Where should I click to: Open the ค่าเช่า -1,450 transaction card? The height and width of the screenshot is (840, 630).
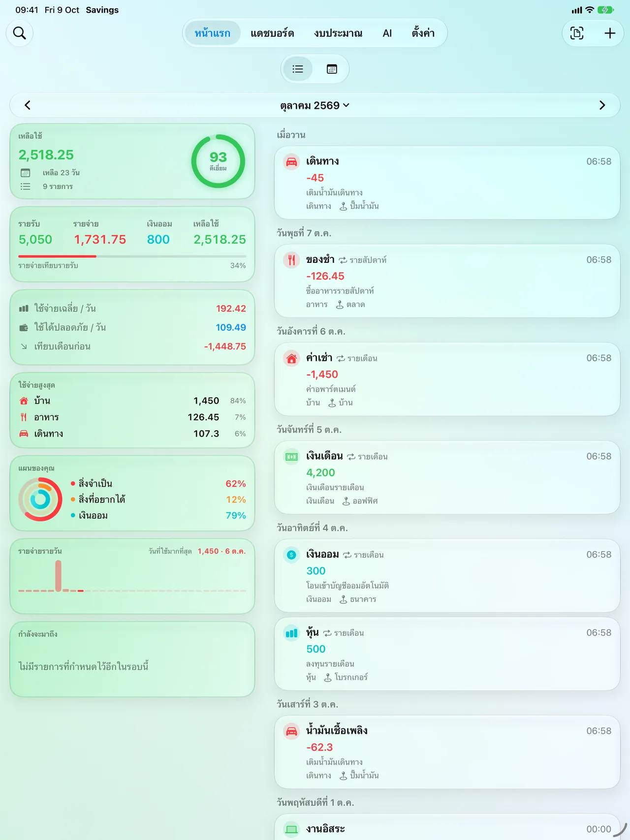[x=447, y=379]
